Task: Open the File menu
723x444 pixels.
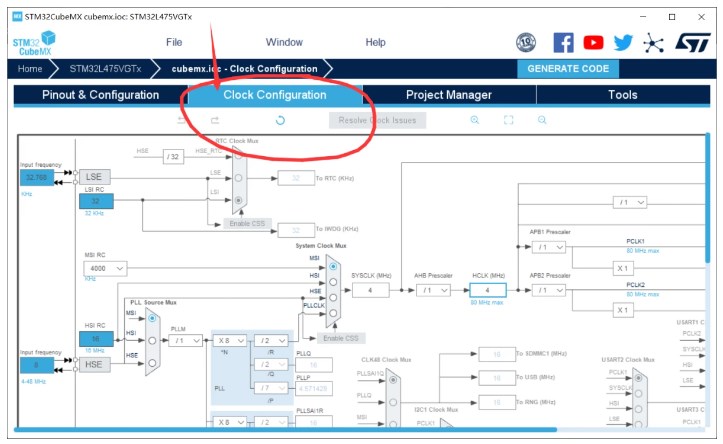Action: (174, 42)
